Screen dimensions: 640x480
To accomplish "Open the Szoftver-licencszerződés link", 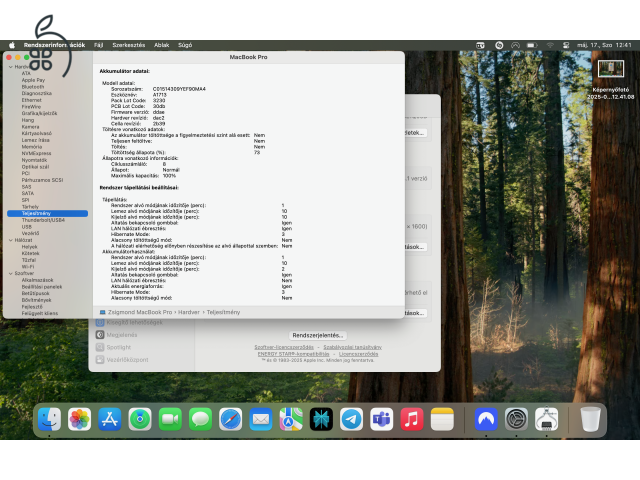I will pos(284,347).
